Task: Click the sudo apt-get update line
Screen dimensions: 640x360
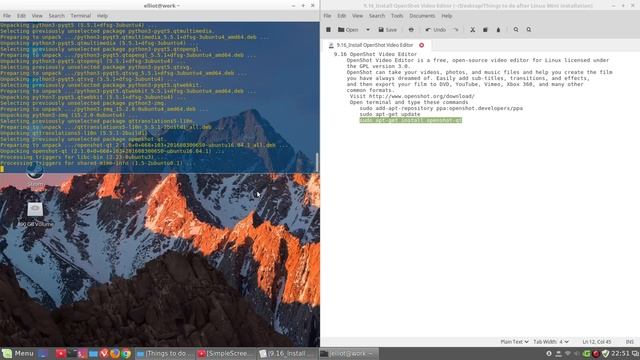Action: (x=390, y=114)
